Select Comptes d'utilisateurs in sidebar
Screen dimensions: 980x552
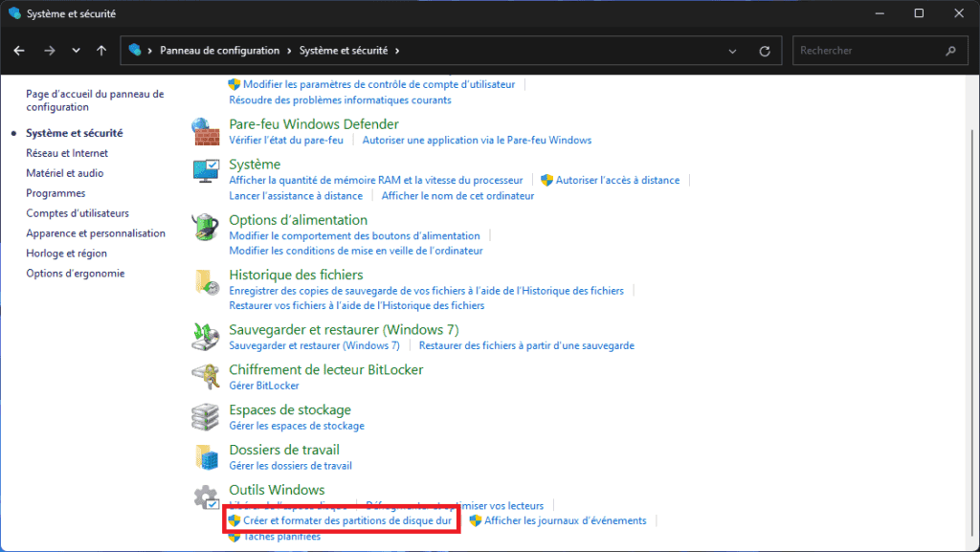78,213
